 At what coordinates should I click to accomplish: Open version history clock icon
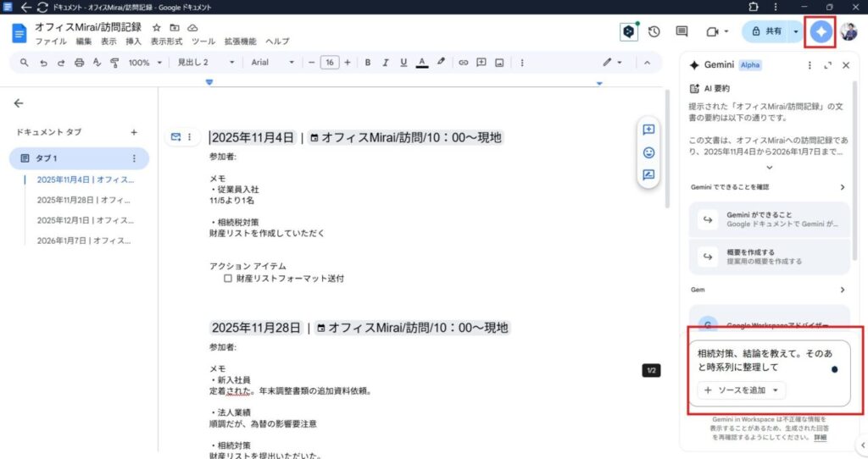point(654,31)
